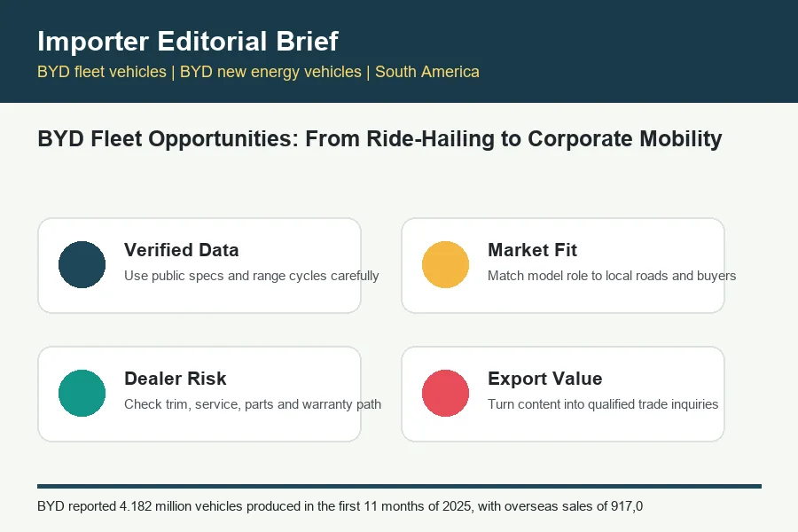Click the red Export Value circle

(445, 393)
